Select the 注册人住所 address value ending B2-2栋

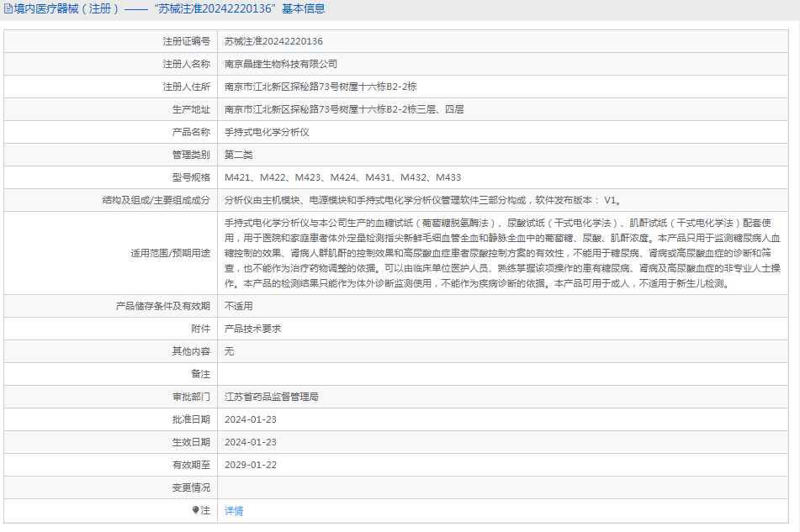point(321,87)
